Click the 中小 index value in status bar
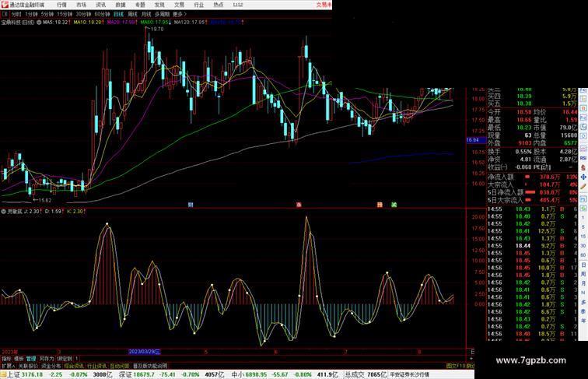The image size is (588, 379). click(x=256, y=374)
